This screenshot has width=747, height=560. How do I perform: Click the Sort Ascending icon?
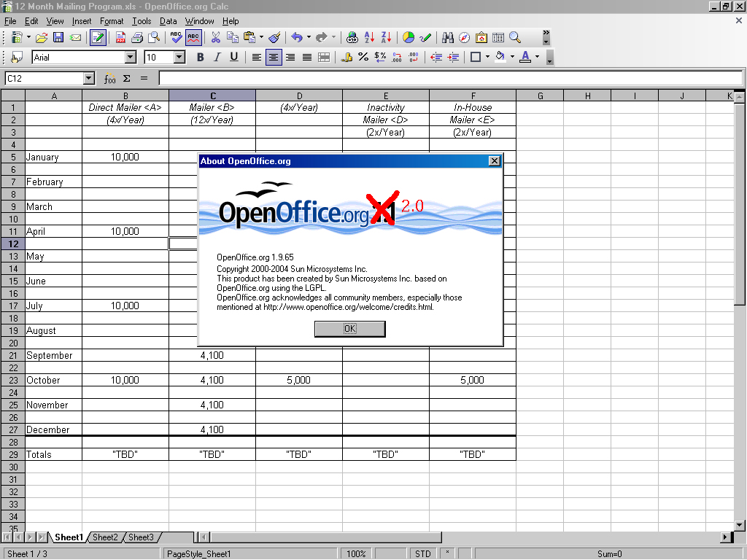coord(370,37)
